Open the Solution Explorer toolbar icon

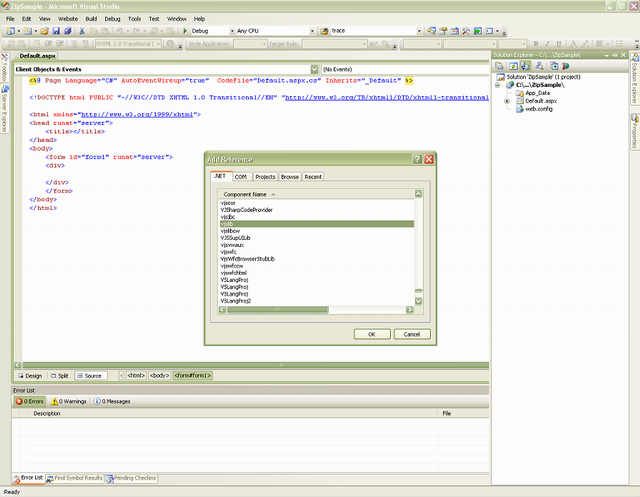431,31
